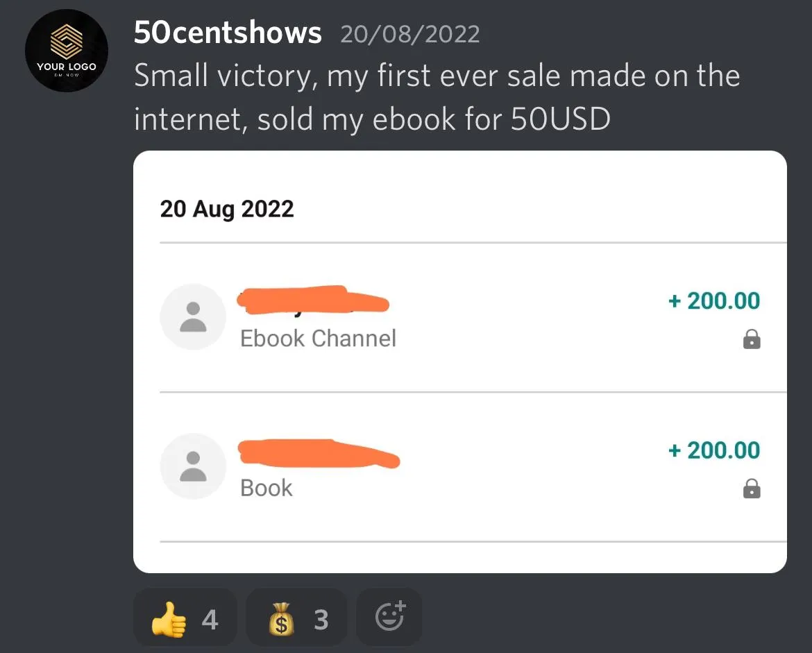The image size is (812, 653).
Task: Click the 50centshows profile avatar
Action: click(x=67, y=51)
